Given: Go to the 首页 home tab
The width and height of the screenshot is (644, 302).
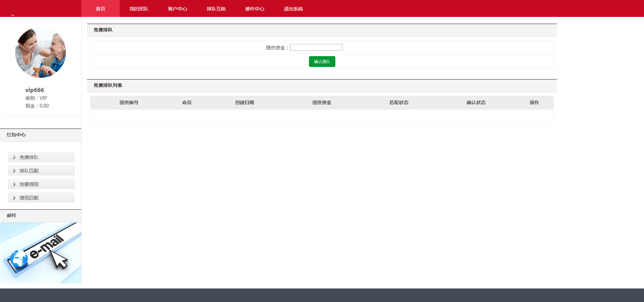Looking at the screenshot, I should (101, 9).
